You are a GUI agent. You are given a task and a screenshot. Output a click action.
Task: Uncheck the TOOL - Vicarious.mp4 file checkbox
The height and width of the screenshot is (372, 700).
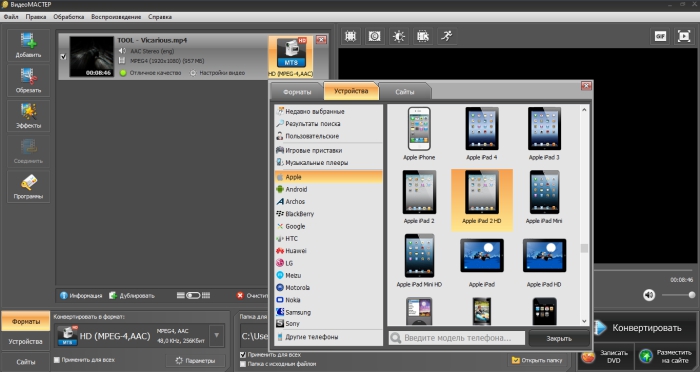click(63, 57)
